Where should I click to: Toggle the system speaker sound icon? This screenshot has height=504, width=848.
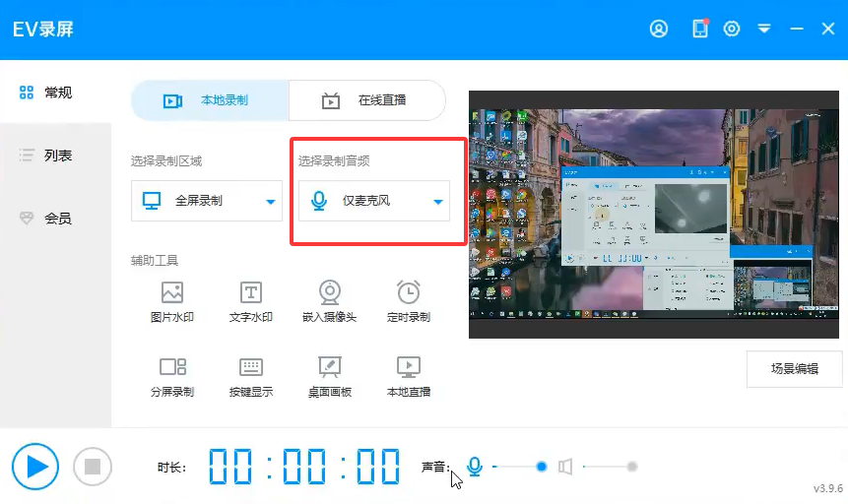click(565, 467)
